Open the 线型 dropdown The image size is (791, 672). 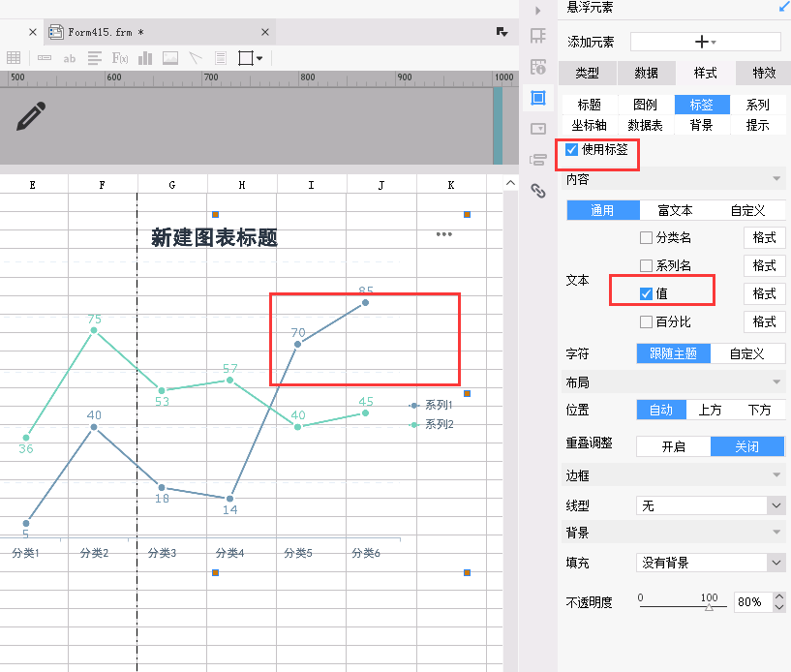pos(710,505)
